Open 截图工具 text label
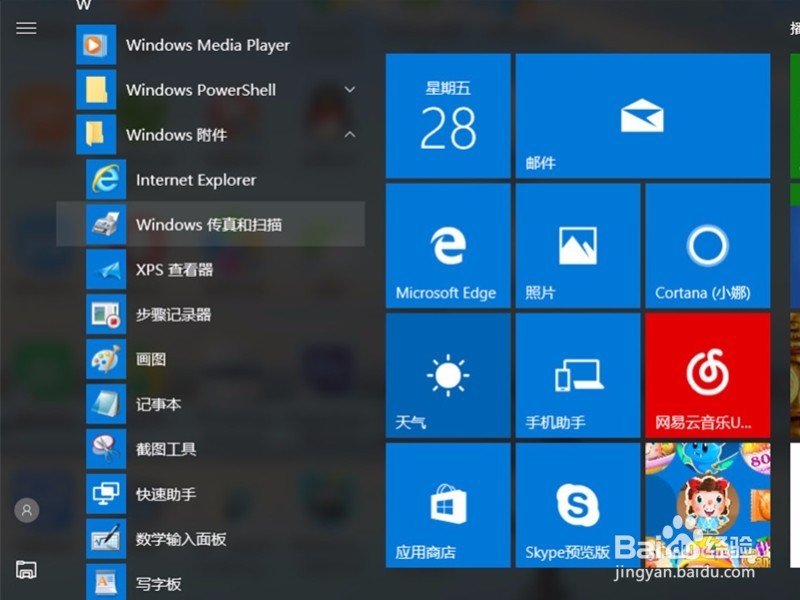The image size is (800, 600). tap(166, 449)
